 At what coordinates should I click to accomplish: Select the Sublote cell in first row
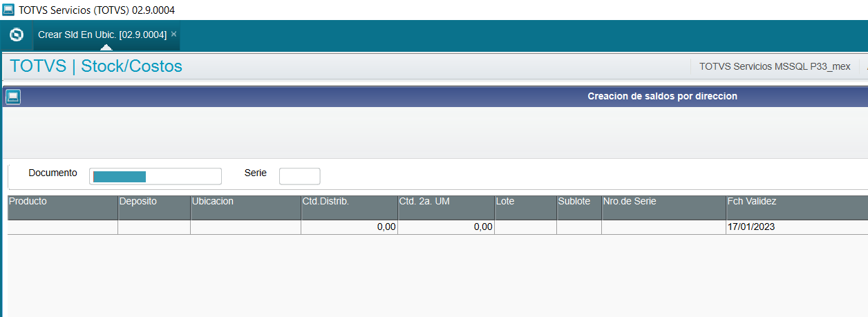click(x=579, y=227)
